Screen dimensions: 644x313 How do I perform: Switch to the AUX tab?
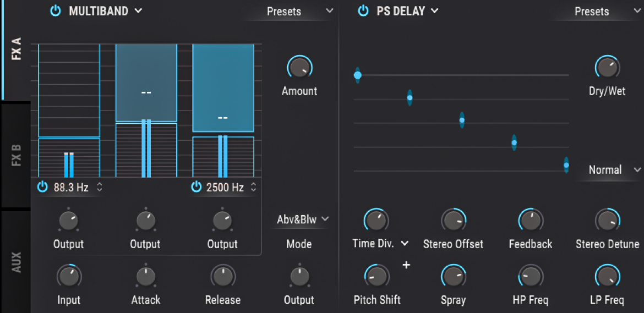(x=15, y=262)
